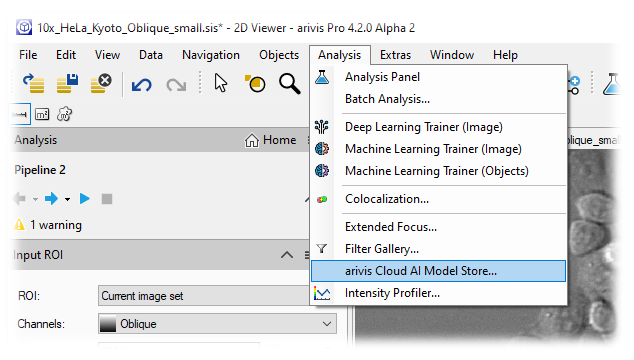Screen dimensions: 634x360
Task: Open arivis Cloud AI Model Store
Action: [439, 271]
